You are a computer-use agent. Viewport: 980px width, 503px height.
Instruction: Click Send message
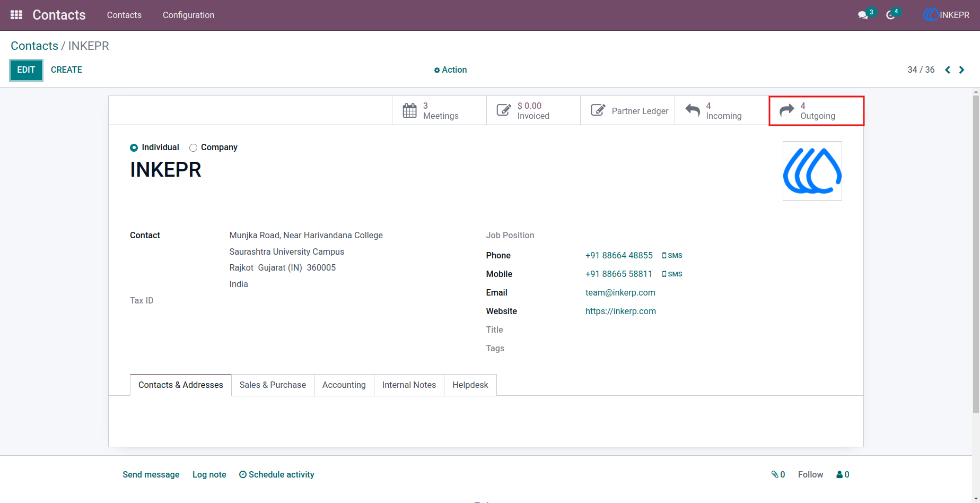tap(151, 474)
